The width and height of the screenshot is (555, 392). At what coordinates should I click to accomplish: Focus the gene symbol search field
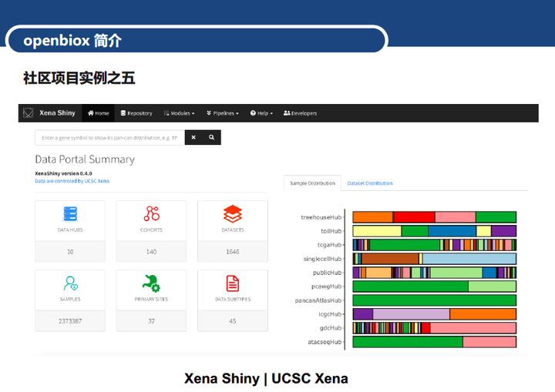[109, 138]
